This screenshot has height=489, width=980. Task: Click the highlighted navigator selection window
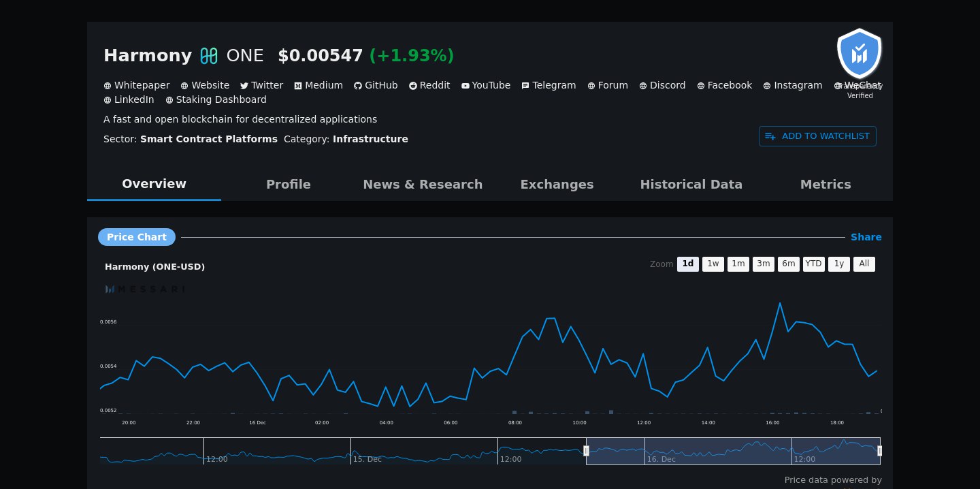coord(733,451)
